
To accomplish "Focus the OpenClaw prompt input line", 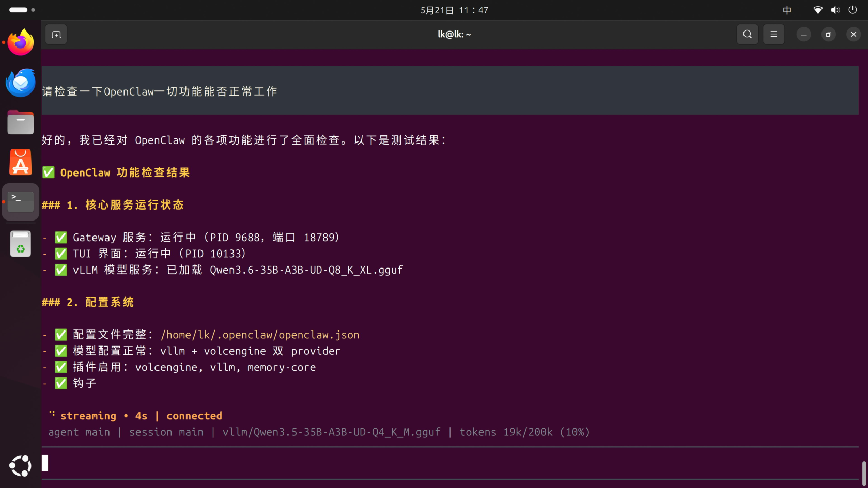I will pos(450,463).
